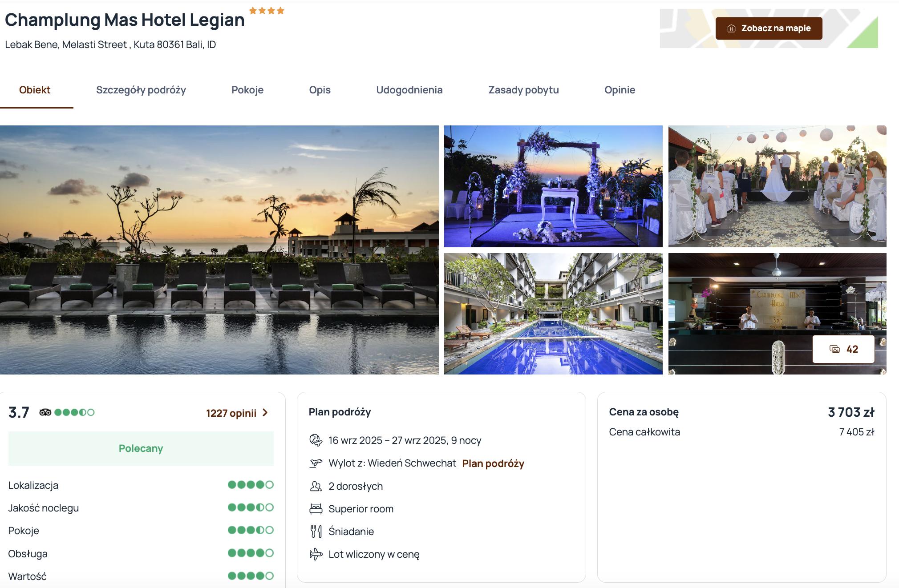The height and width of the screenshot is (588, 899).
Task: Open the courtyard swimming pool photo
Action: (553, 314)
